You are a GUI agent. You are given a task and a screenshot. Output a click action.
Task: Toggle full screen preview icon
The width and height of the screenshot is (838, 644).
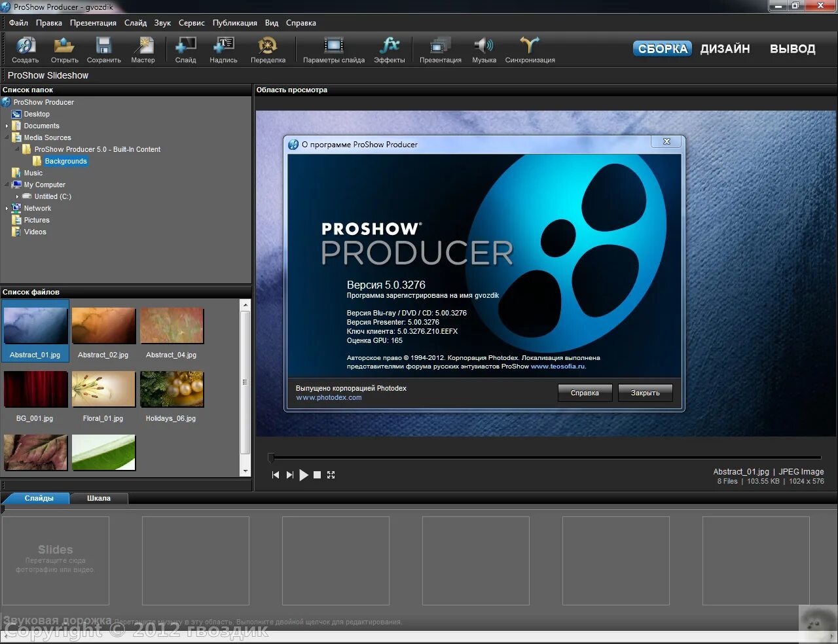click(331, 475)
